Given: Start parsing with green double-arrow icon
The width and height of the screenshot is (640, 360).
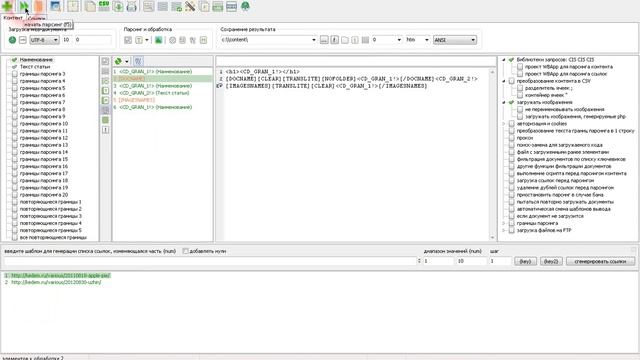Looking at the screenshot, I should tap(24, 6).
